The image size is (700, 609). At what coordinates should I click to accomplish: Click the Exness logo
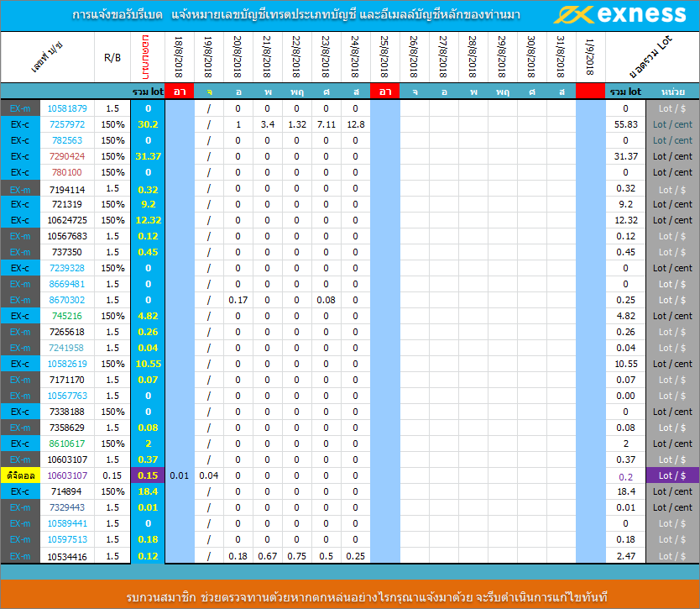tap(619, 14)
